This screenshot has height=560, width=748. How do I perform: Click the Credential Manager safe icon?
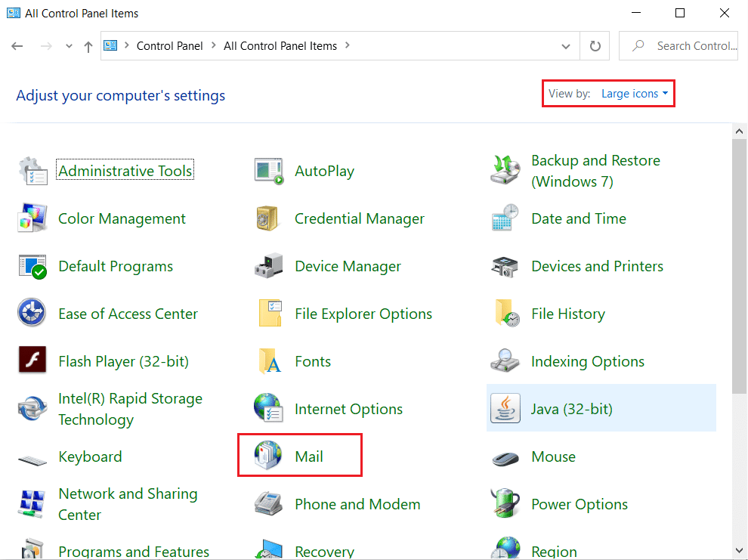tap(267, 219)
